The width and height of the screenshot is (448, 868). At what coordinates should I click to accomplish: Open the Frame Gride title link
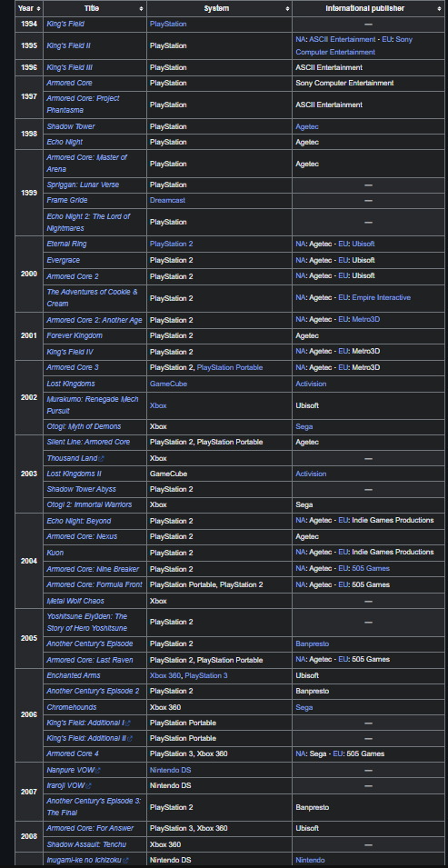coord(67,200)
